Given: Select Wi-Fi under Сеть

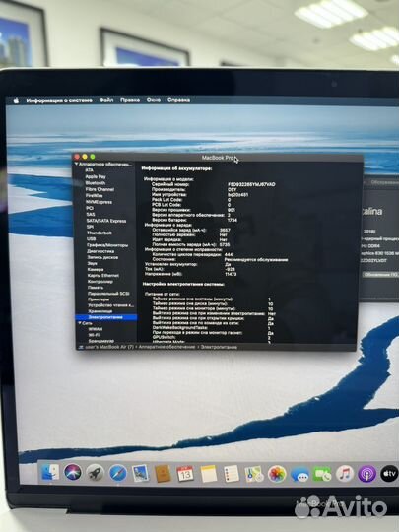Looking at the screenshot, I should (x=94, y=335).
